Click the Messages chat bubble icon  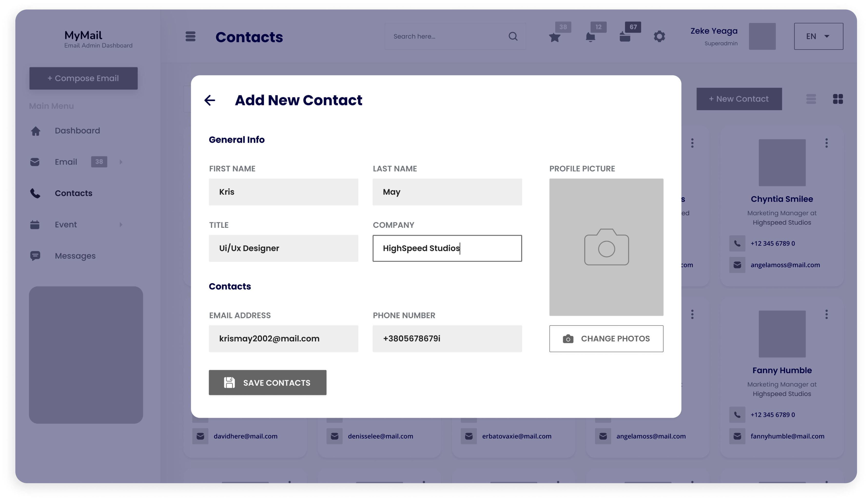[35, 256]
